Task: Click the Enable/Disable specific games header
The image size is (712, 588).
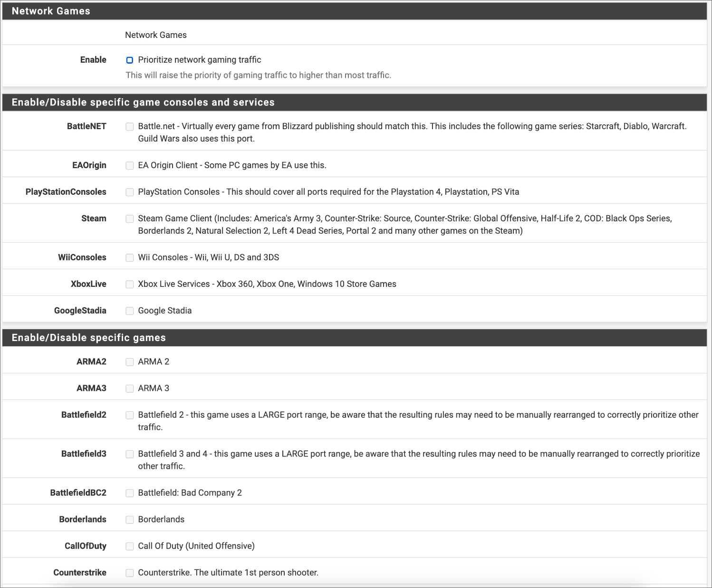Action: [88, 338]
